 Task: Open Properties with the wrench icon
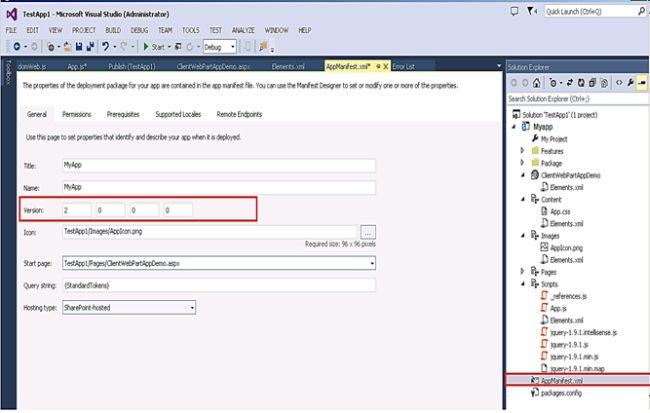(x=630, y=83)
